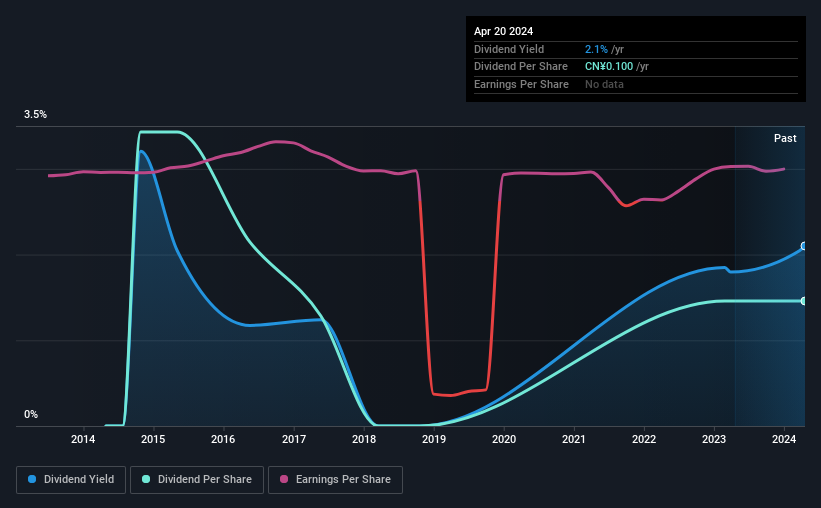Click the tooltip Dividend Per Share row label
This screenshot has width=821, height=508.
tap(520, 67)
